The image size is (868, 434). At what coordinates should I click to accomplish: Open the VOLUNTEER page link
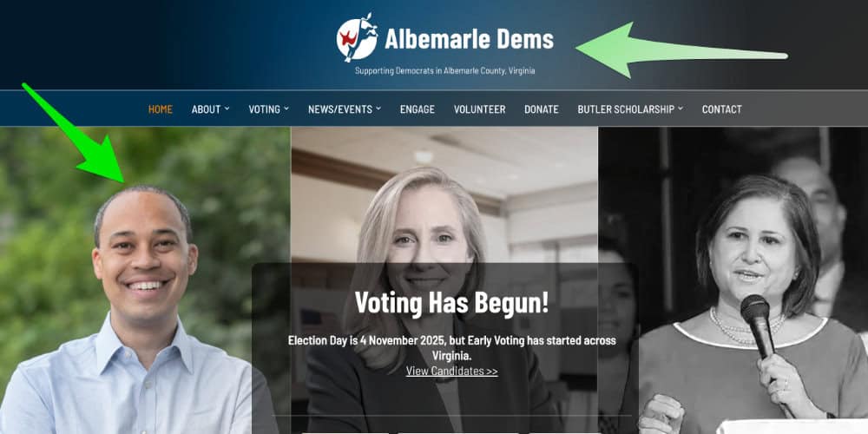479,109
